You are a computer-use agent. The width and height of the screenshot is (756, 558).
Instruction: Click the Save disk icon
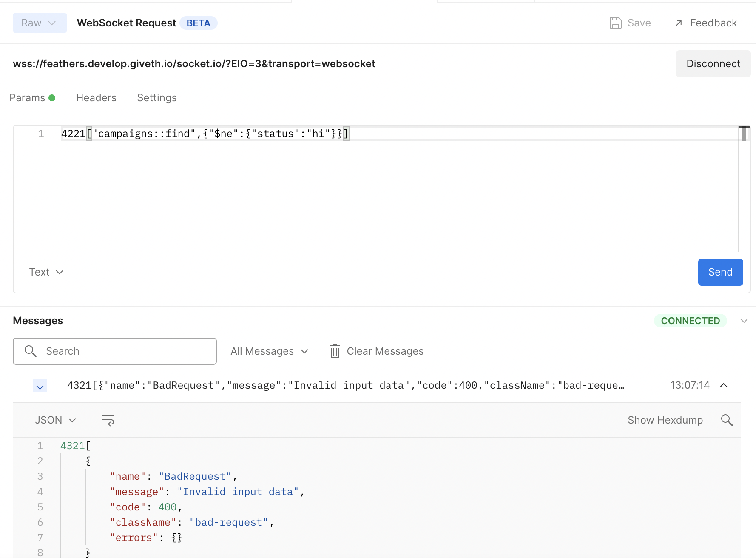pos(615,23)
